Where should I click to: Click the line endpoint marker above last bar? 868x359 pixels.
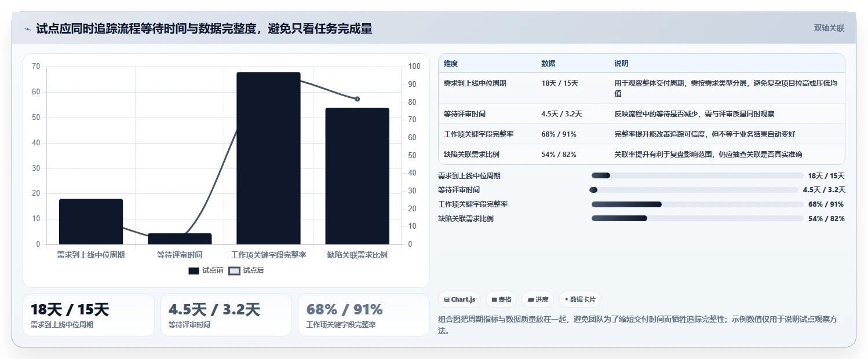[x=357, y=99]
